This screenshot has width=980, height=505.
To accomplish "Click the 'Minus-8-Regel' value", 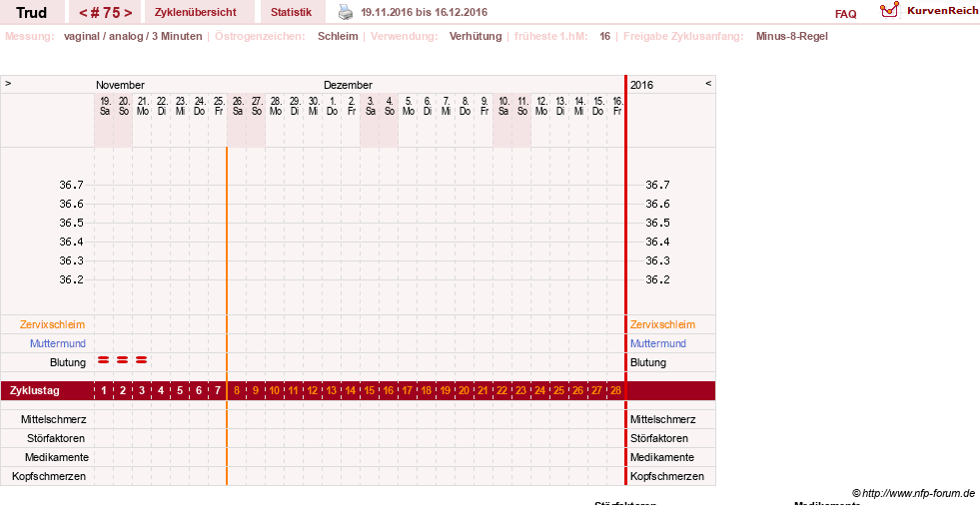I will click(792, 36).
